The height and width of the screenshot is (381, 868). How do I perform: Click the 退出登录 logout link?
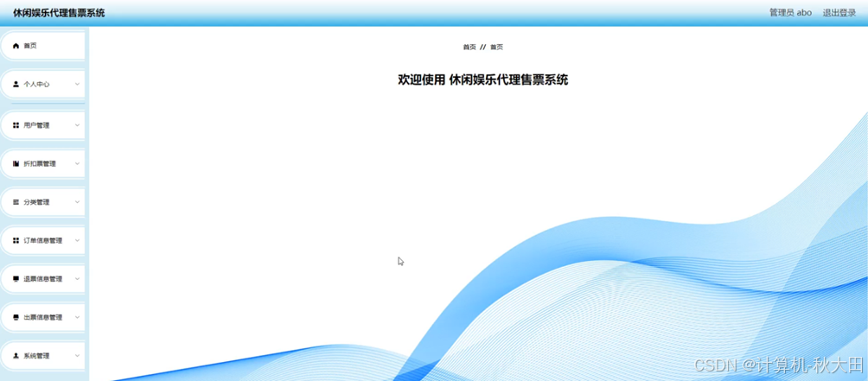839,13
